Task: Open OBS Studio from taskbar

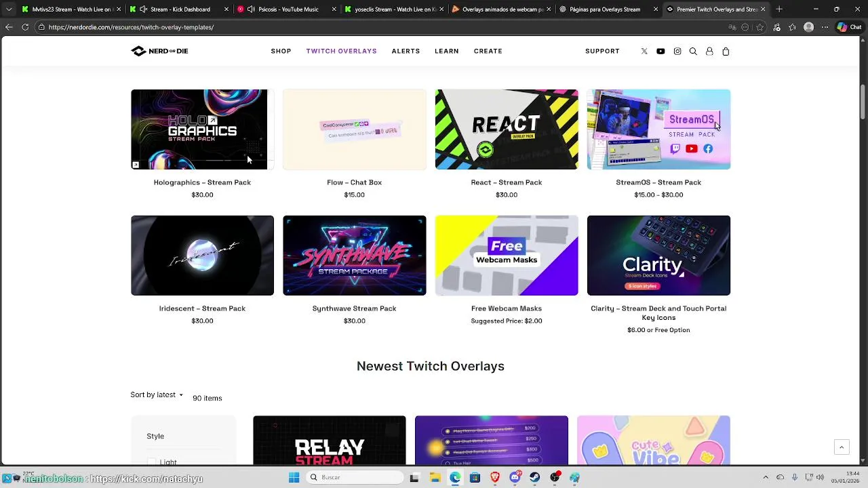Action: (x=555, y=477)
